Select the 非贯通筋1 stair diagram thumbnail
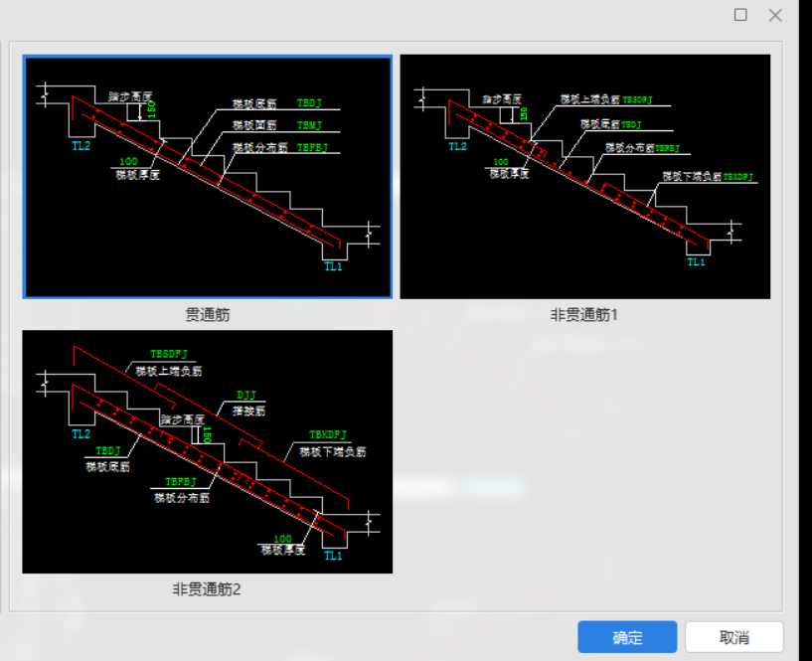The height and width of the screenshot is (661, 812). point(585,177)
